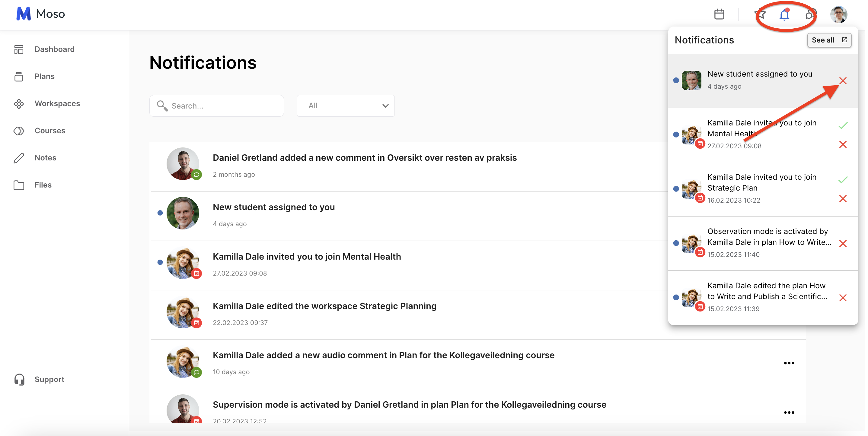Accept the Strategic Plan invitation checkmark
The height and width of the screenshot is (436, 868).
(843, 180)
